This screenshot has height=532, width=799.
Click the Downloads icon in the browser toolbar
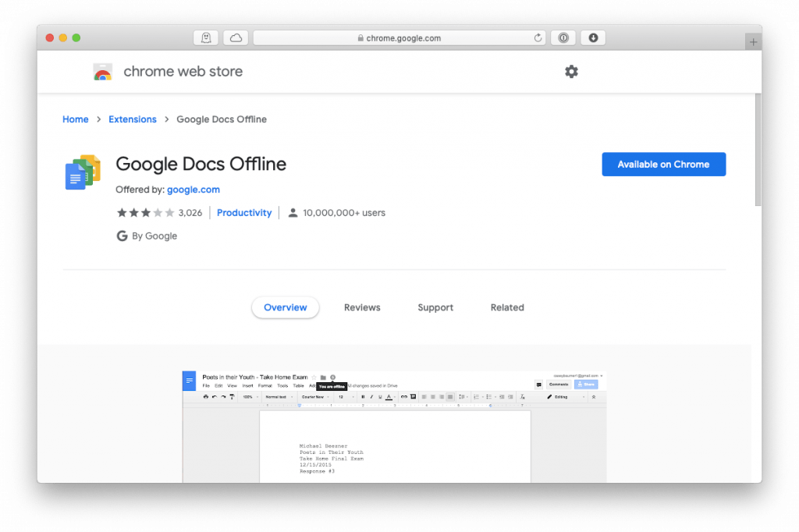point(593,37)
